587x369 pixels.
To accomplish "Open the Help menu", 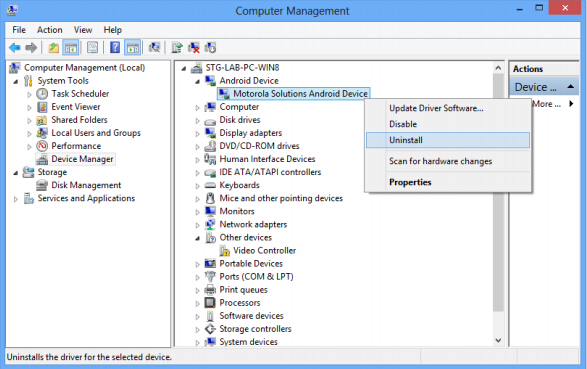I will pyautogui.click(x=112, y=30).
